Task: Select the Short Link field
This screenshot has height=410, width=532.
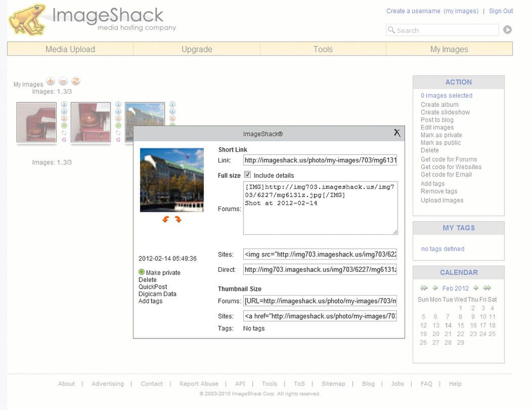Action: [x=320, y=160]
